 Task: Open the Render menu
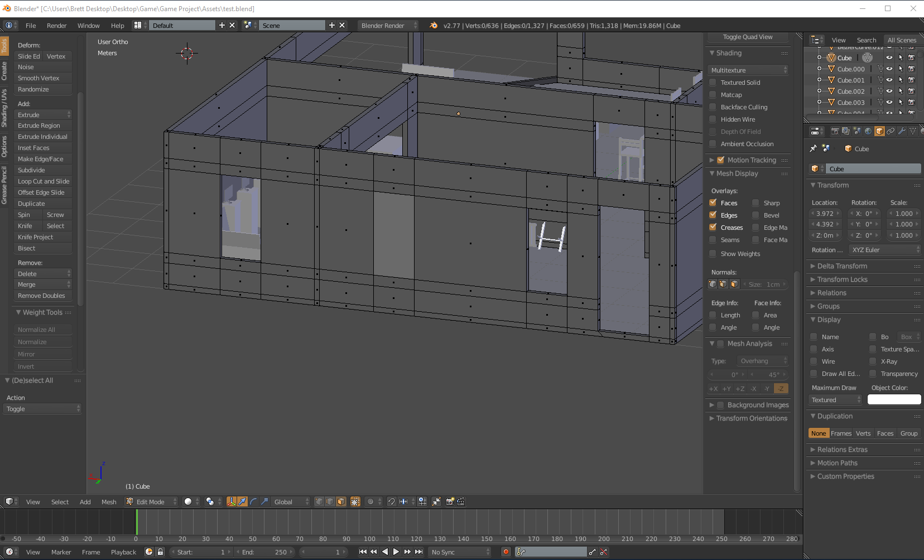tap(56, 26)
